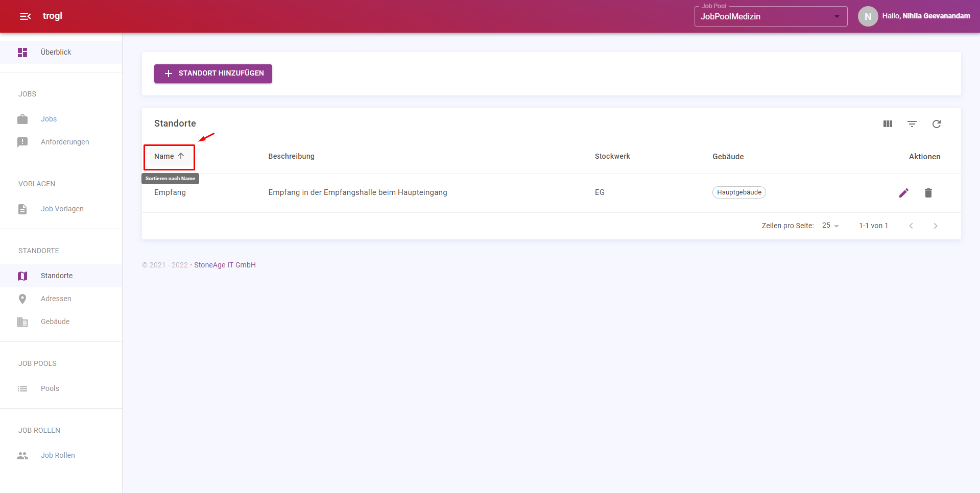Open Gebäude in the sidebar
The image size is (980, 493).
point(61,322)
